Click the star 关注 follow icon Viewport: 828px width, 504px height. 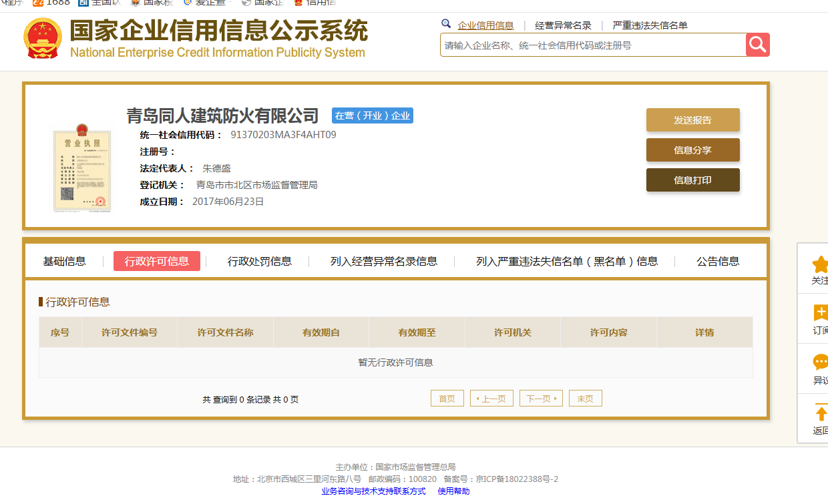pyautogui.click(x=820, y=264)
